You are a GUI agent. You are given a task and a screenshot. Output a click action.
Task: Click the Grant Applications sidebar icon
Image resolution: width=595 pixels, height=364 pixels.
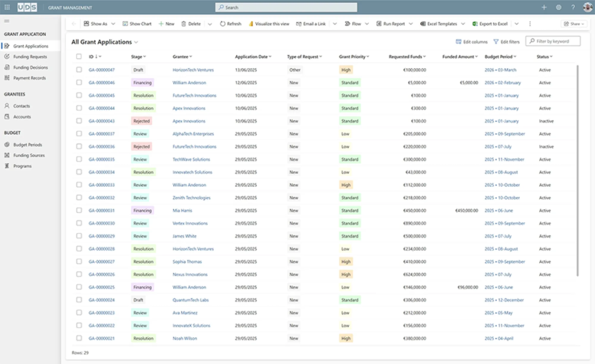(x=7, y=46)
